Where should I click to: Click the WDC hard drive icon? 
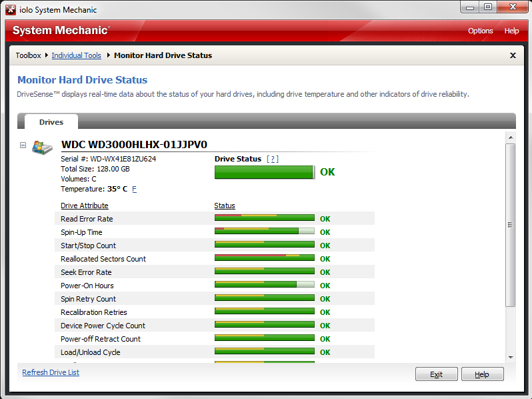click(42, 147)
